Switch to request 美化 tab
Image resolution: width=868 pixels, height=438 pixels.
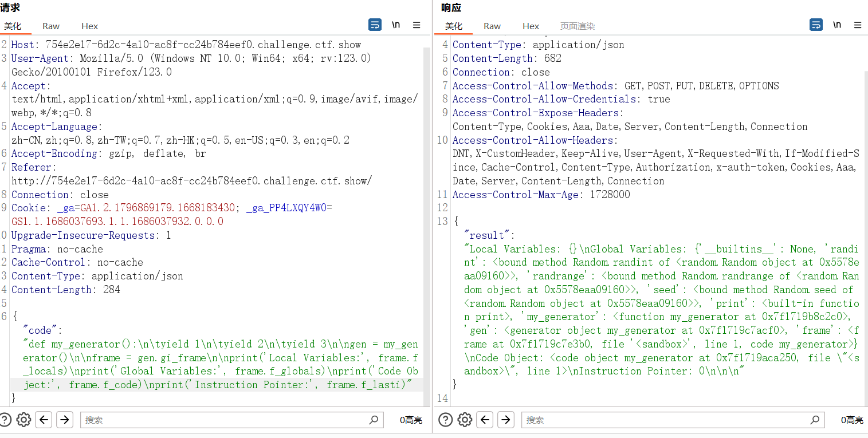(x=13, y=26)
